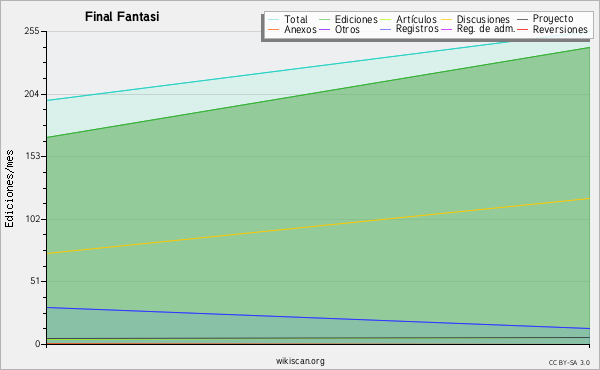Click the 51 y-axis value

coord(35,281)
